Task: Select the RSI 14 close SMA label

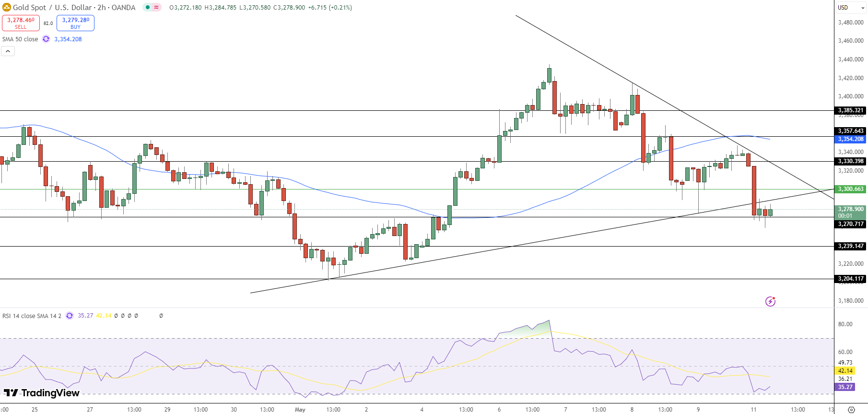Action: (32, 316)
